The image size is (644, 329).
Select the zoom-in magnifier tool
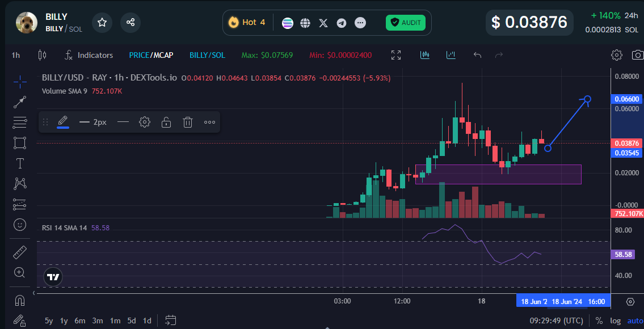[x=20, y=272]
